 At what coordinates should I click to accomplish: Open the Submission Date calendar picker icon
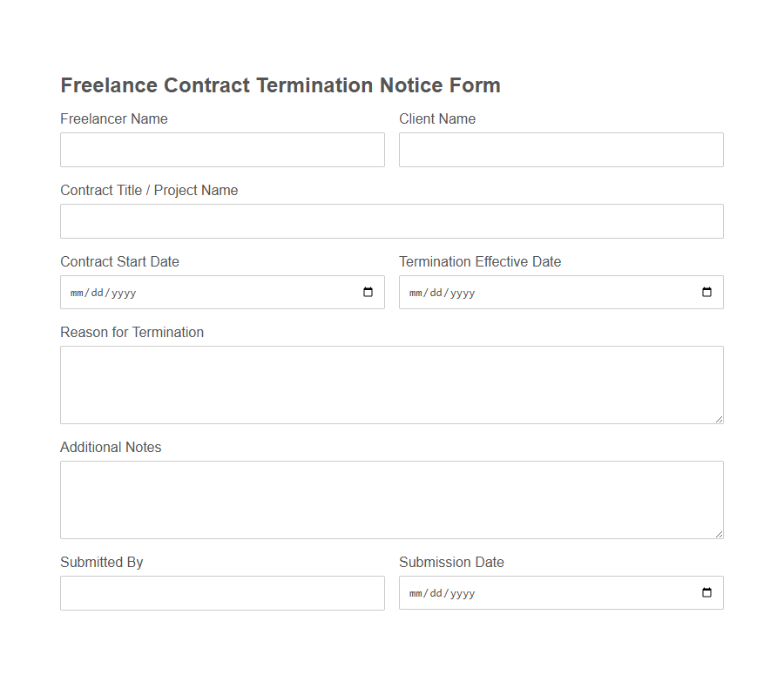pyautogui.click(x=706, y=592)
